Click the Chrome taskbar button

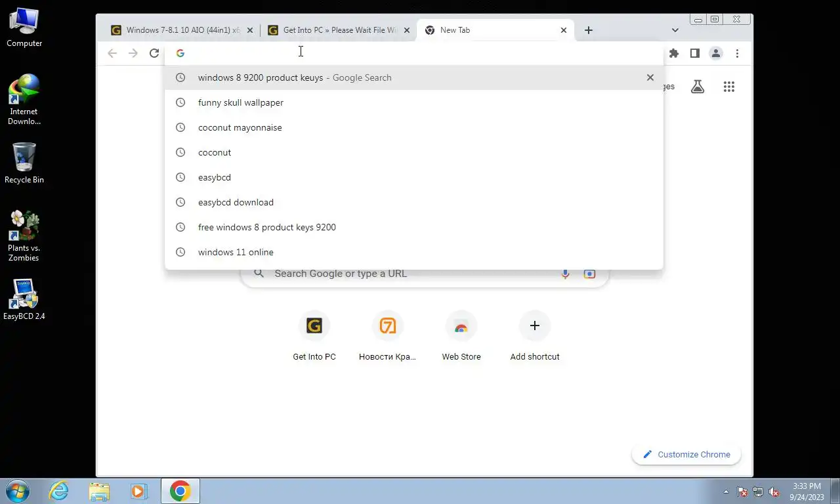(180, 491)
